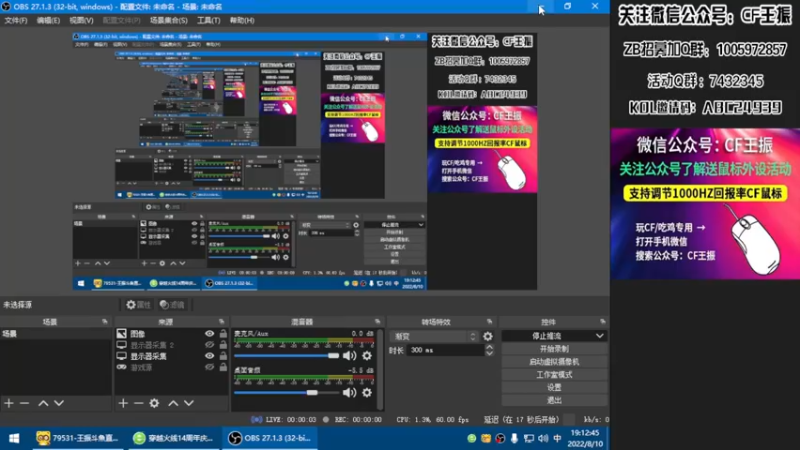This screenshot has height=450, width=800.
Task: Add a new source with plus icon
Action: point(123,403)
